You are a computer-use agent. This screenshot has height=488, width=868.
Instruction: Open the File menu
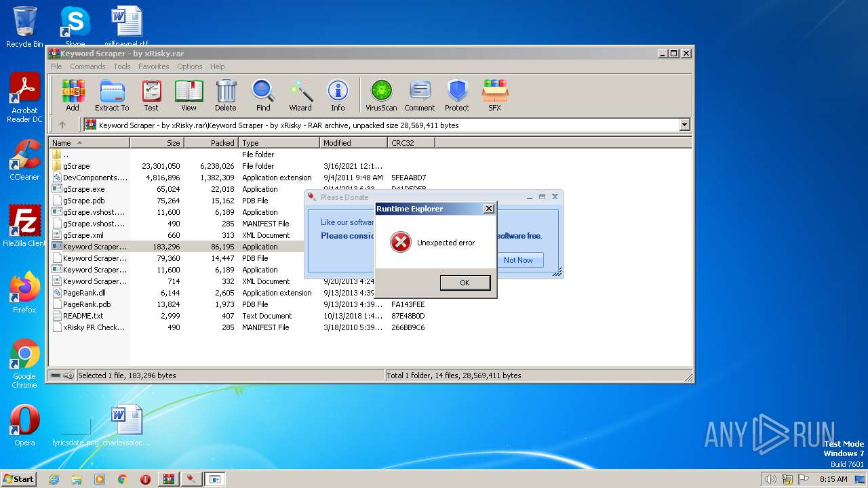56,66
